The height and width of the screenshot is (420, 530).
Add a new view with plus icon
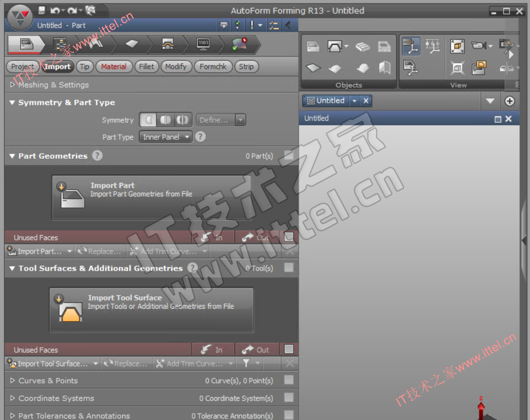coord(510,101)
